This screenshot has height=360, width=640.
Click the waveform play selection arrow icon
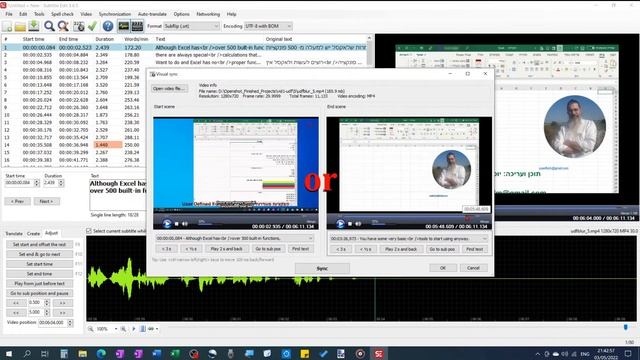(133, 329)
